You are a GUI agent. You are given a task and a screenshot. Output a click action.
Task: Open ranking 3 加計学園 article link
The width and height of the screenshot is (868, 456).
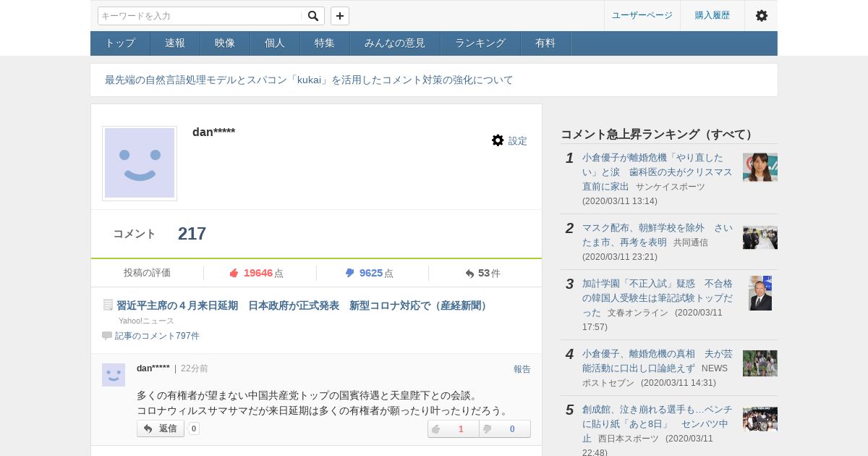coord(657,297)
